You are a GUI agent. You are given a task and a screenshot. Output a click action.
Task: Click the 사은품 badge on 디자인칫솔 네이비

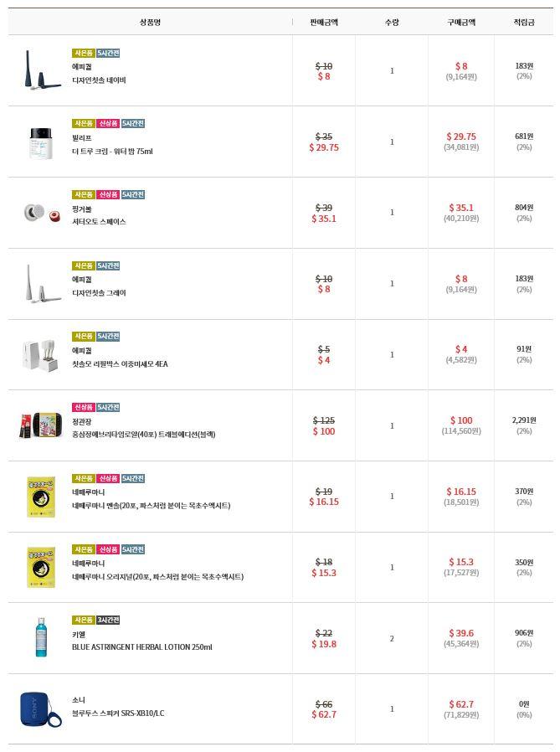tap(83, 53)
